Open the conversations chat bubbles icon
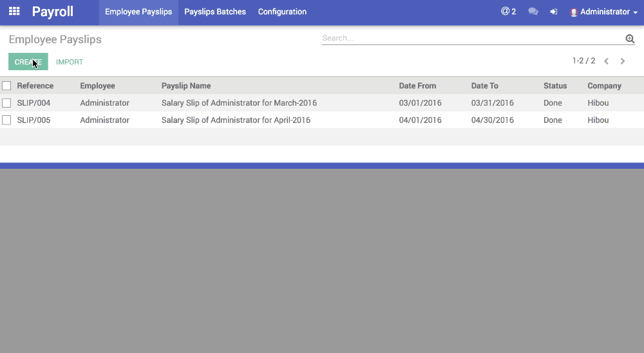The width and height of the screenshot is (644, 353). pos(533,12)
